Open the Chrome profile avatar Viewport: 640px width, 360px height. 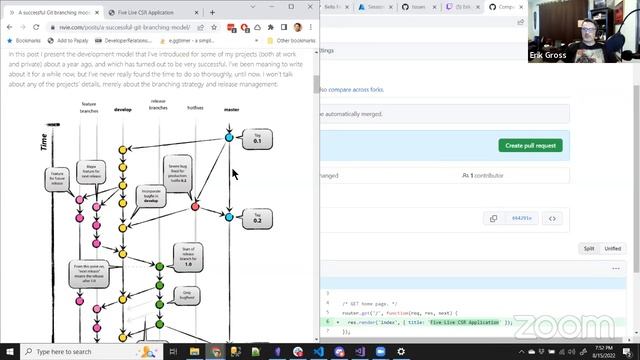pyautogui.click(x=297, y=27)
